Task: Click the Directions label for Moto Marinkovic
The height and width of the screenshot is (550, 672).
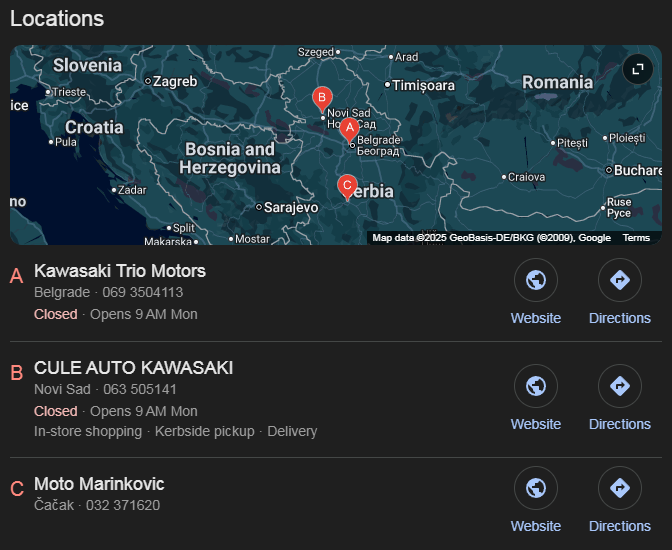Action: [619, 526]
